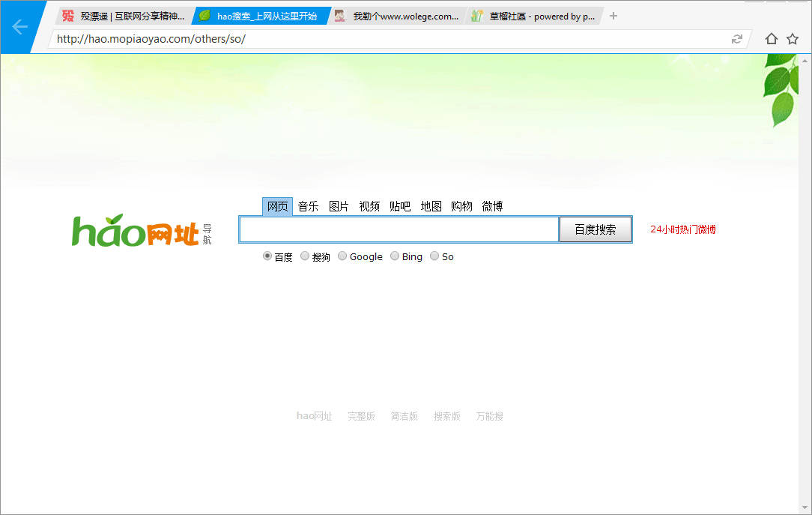Switch to the 贴吧 search tab
Screen dimensions: 812x515
(x=400, y=206)
